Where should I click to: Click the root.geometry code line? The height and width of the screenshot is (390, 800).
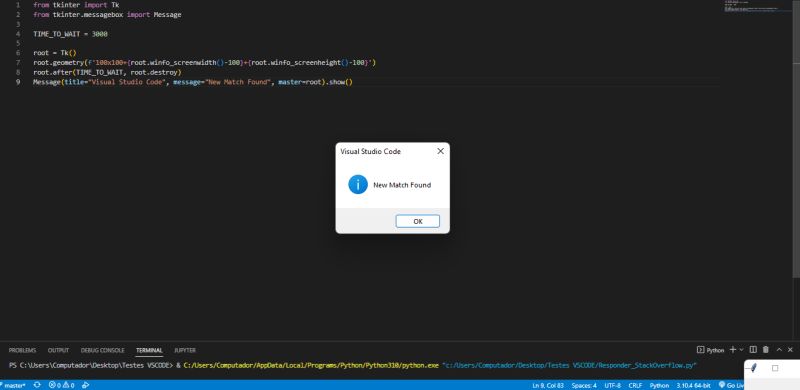pyautogui.click(x=205, y=62)
